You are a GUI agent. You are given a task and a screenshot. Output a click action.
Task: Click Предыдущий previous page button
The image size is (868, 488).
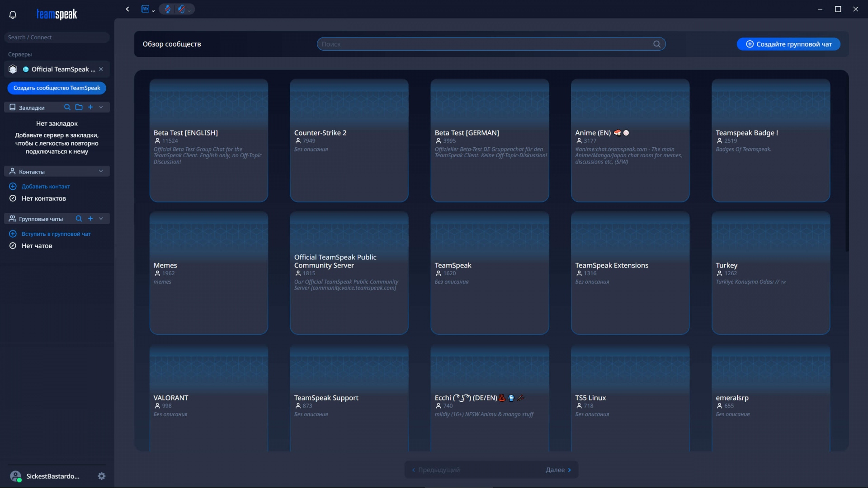pyautogui.click(x=436, y=470)
